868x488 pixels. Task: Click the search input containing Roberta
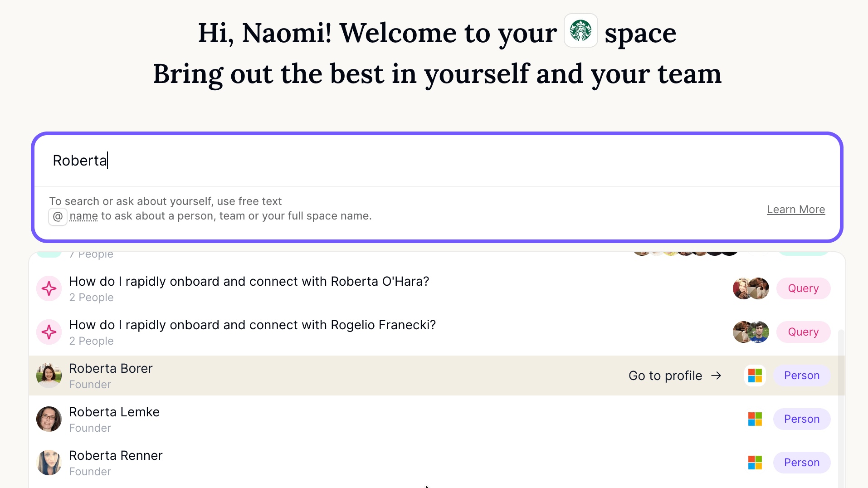point(437,161)
